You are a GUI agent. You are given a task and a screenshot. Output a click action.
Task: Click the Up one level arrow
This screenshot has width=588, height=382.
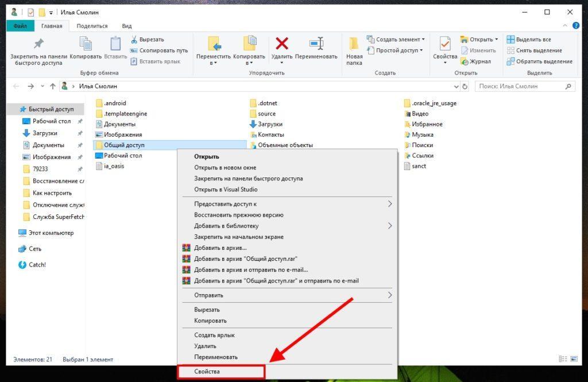[x=52, y=86]
